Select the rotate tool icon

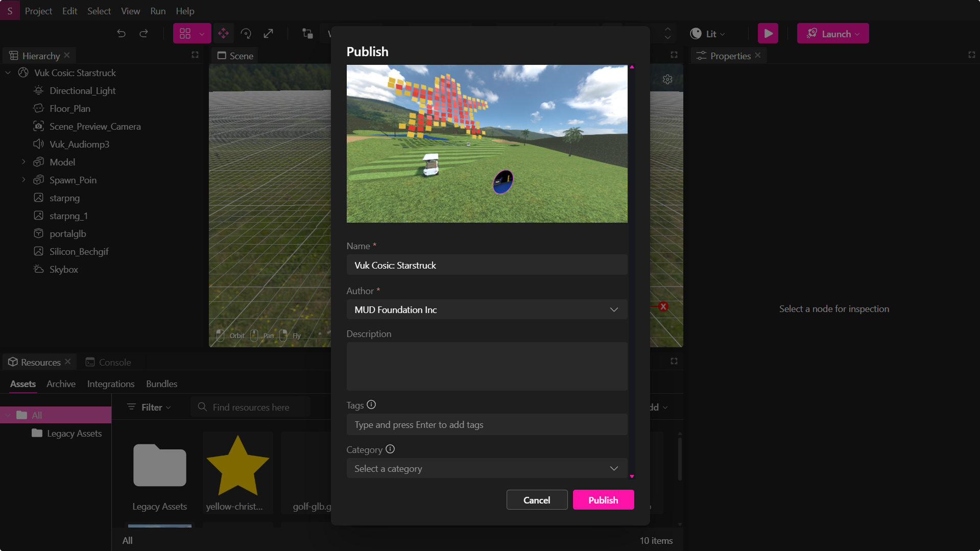(x=246, y=34)
